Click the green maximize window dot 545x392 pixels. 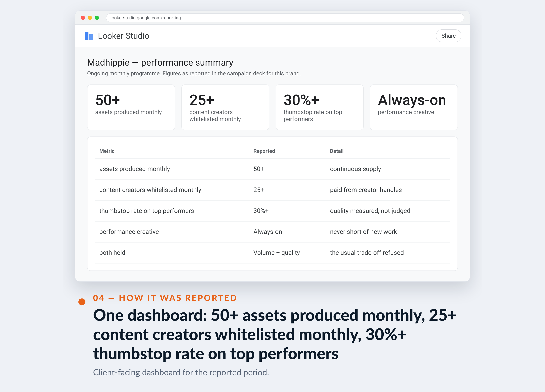tap(97, 18)
